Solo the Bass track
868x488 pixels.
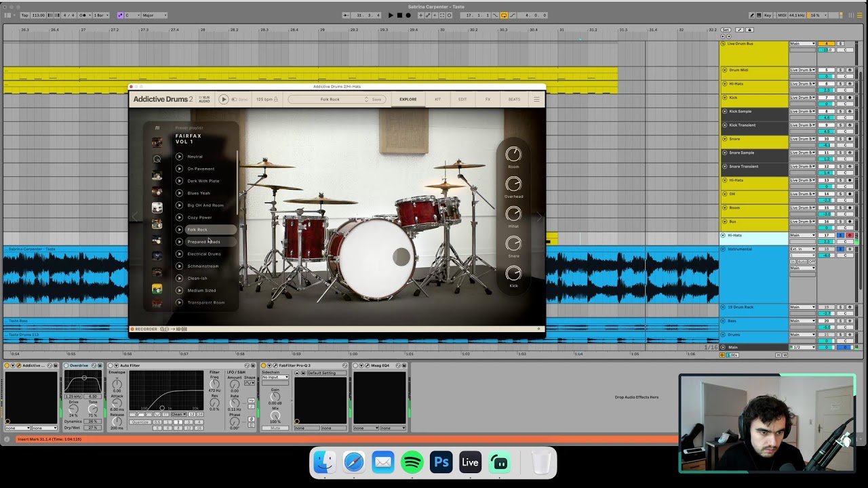tap(840, 321)
